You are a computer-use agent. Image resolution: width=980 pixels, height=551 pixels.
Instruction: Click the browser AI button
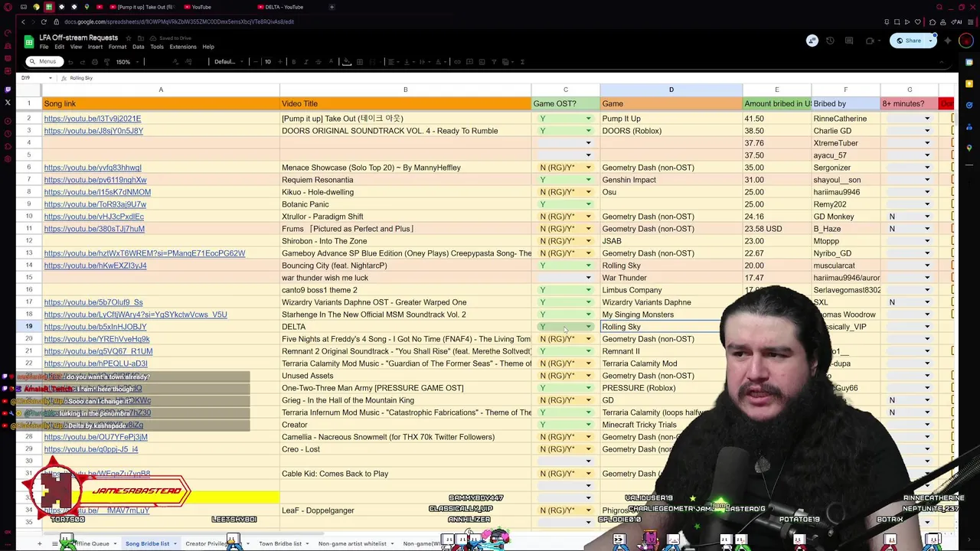956,22
